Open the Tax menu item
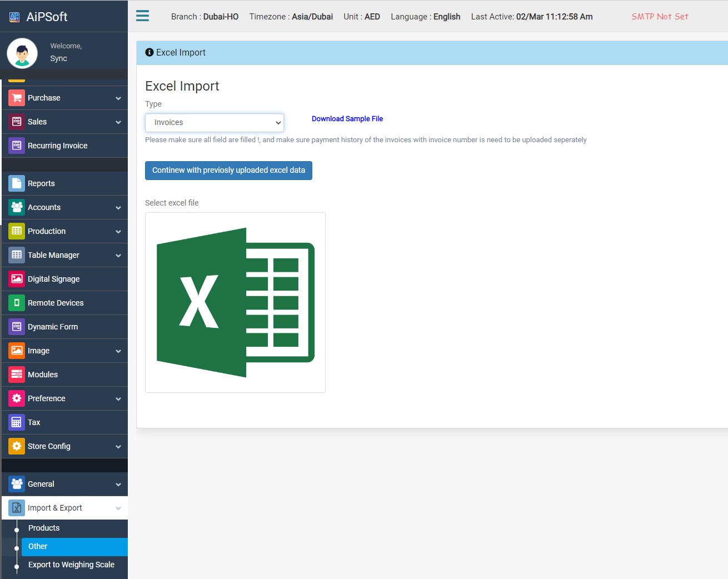 [x=64, y=422]
